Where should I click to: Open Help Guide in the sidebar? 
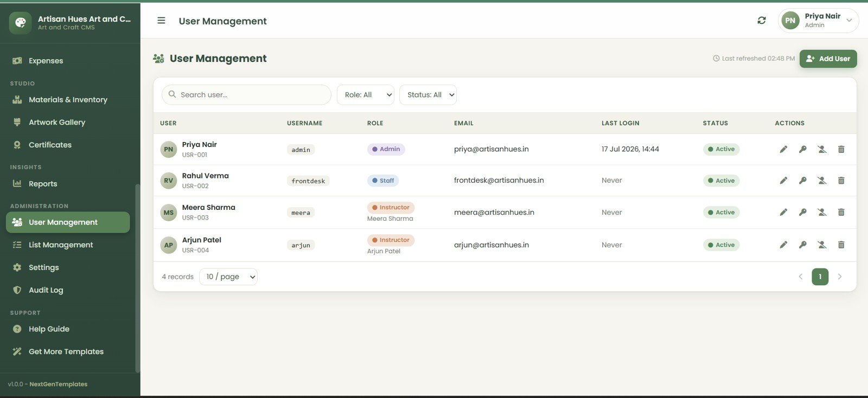(68, 329)
